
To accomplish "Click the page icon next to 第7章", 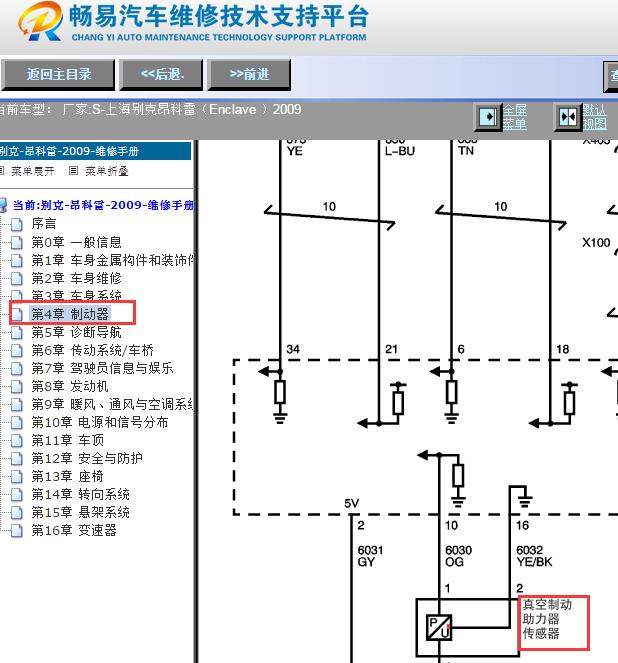I will 16,369.
